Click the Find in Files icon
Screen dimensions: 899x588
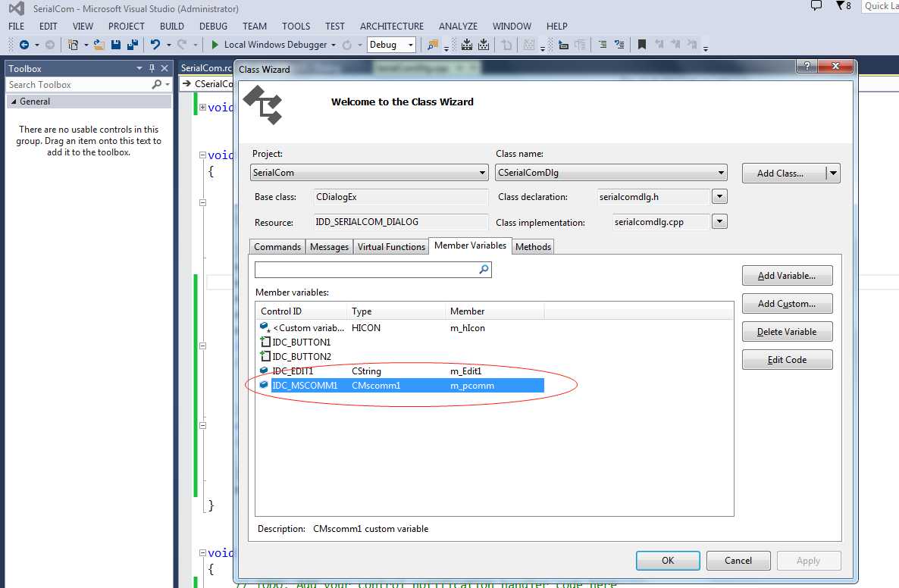(433, 45)
